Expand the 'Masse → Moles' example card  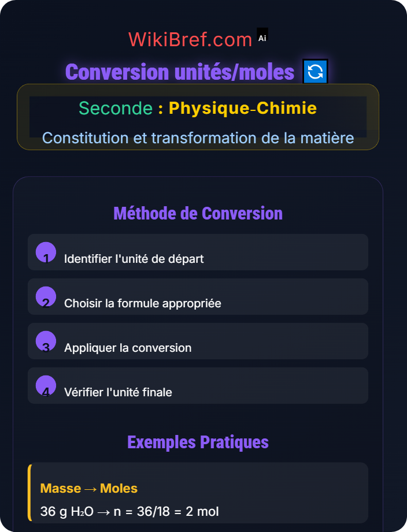coord(198,492)
